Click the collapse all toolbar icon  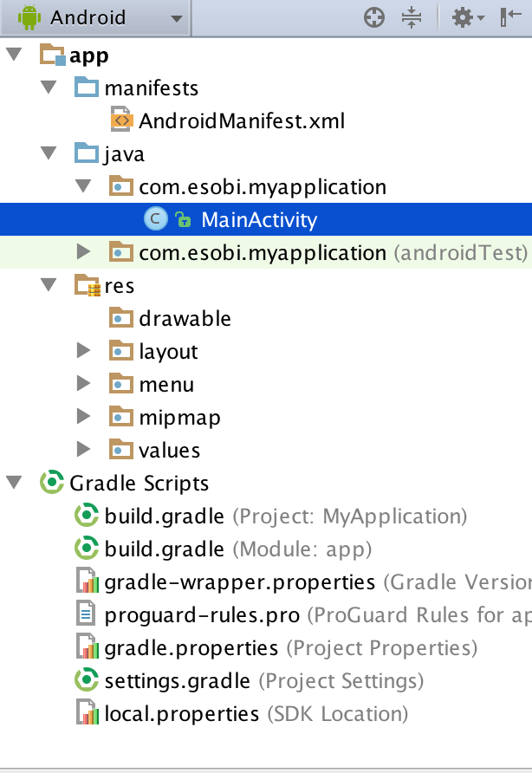412,17
